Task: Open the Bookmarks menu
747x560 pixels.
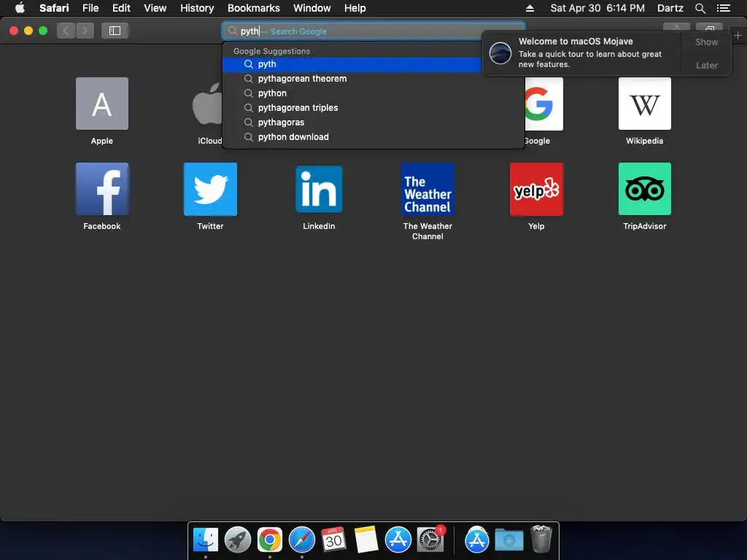Action: 253,8
